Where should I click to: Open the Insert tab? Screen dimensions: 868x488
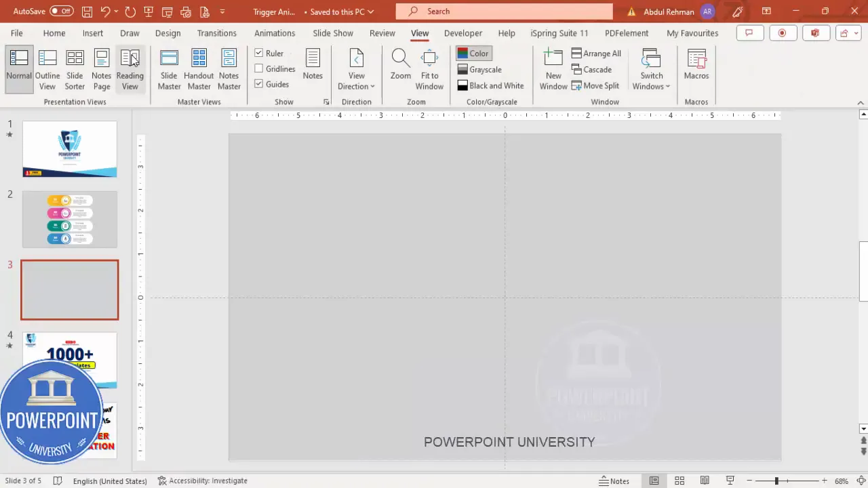pos(93,33)
